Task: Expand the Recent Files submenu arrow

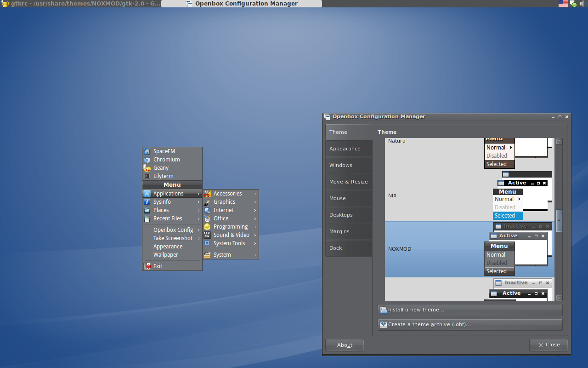Action: [198, 219]
